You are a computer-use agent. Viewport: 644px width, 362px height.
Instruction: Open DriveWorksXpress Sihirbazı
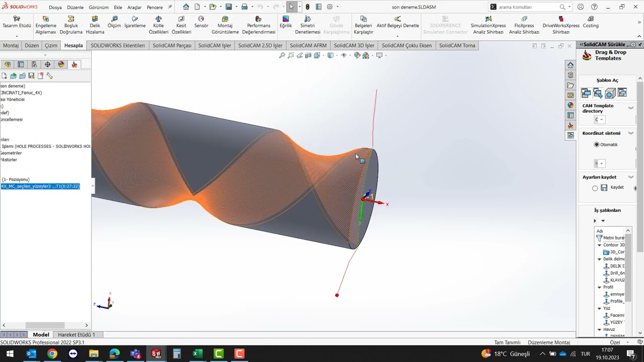coord(561,25)
